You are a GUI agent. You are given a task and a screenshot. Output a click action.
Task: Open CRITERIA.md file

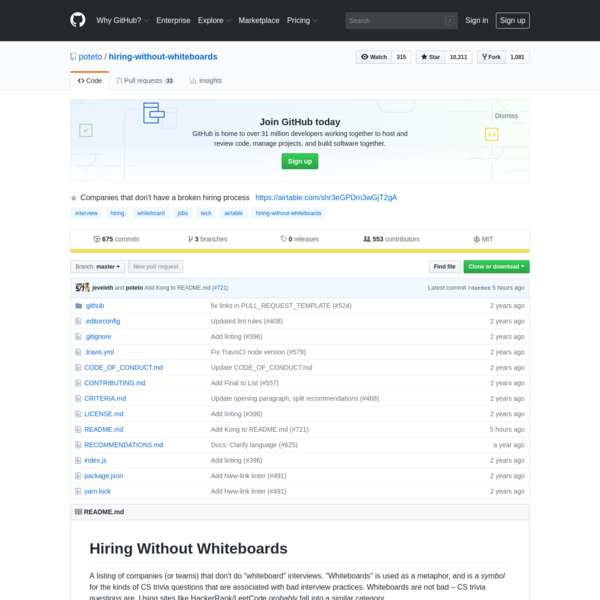tap(105, 399)
